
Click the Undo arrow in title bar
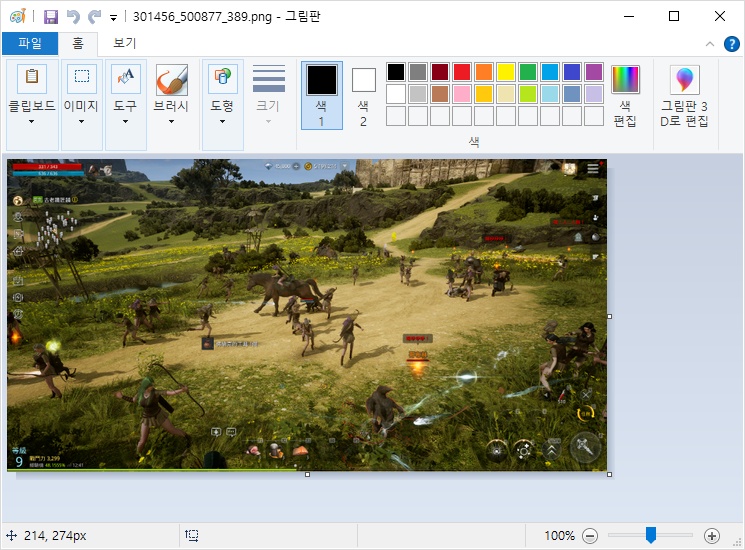73,17
